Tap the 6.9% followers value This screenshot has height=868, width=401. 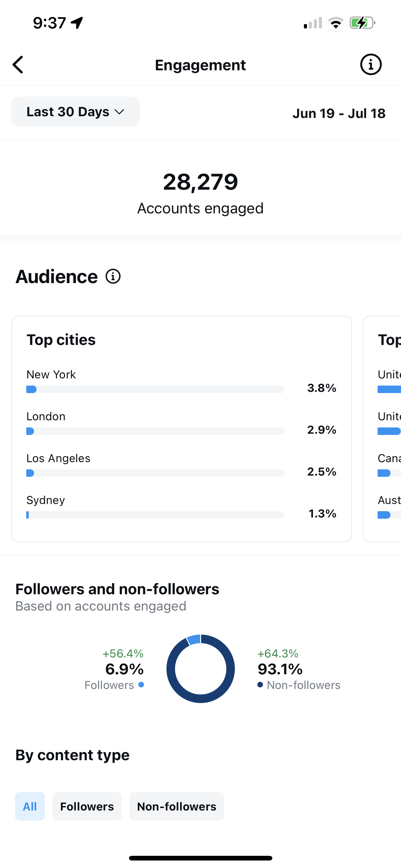coord(125,669)
